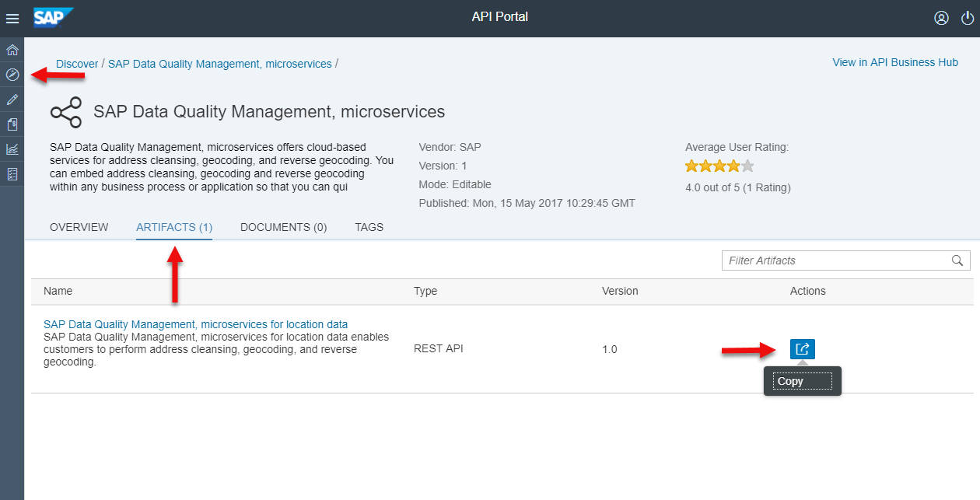Go to the Home sidebar icon
980x500 pixels.
point(12,51)
